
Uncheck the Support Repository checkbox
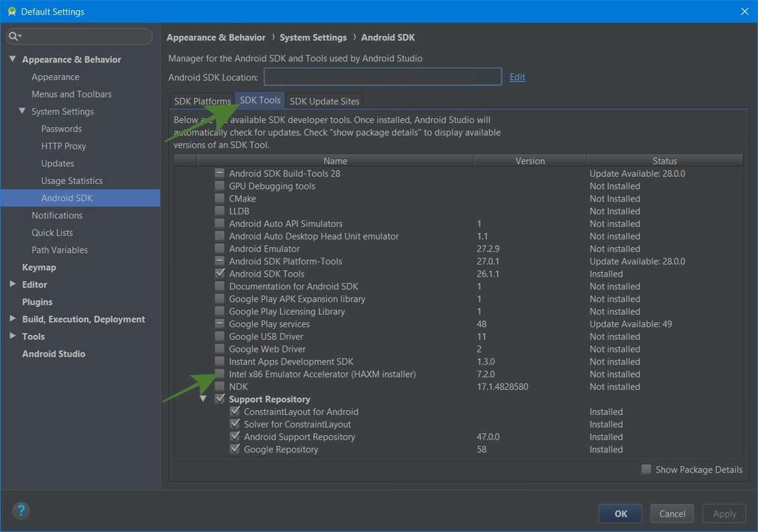(220, 399)
